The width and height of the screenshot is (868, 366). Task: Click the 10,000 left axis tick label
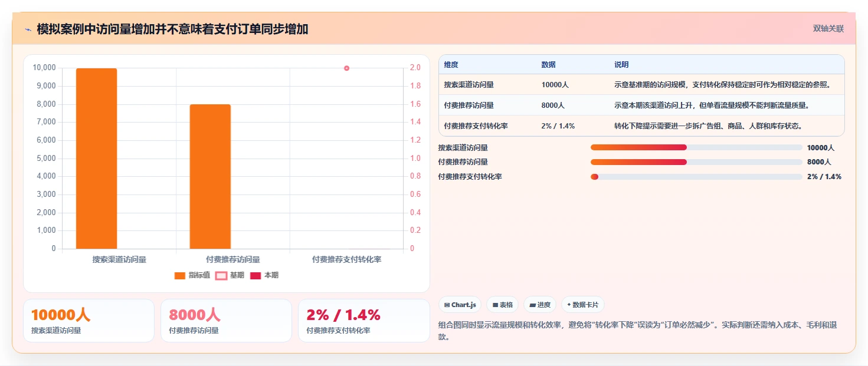[44, 68]
